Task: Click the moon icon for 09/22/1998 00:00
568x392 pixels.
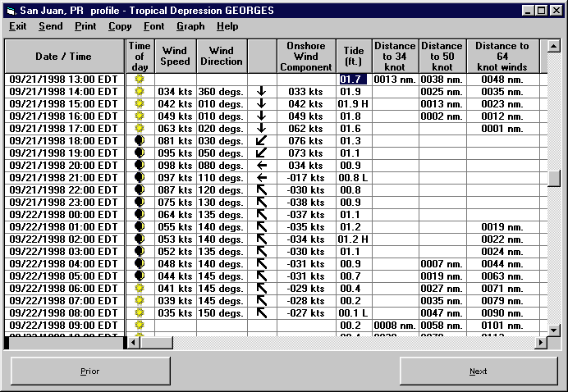Action: tap(140, 215)
